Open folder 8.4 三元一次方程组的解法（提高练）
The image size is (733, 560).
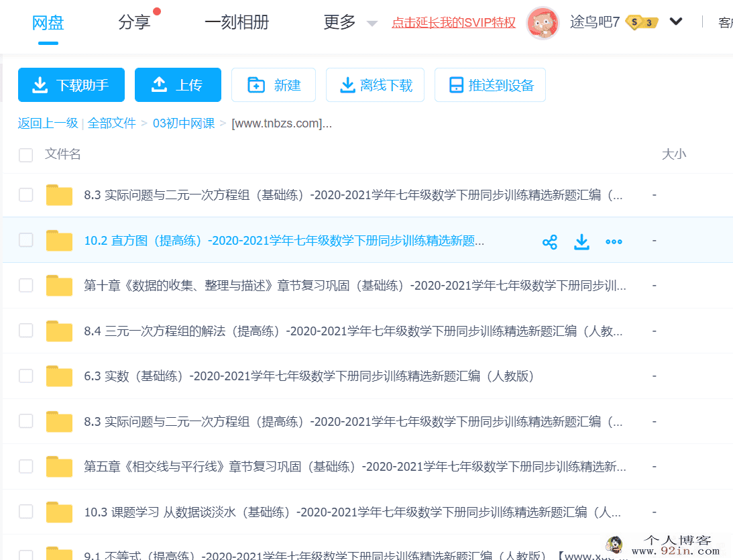[353, 331]
